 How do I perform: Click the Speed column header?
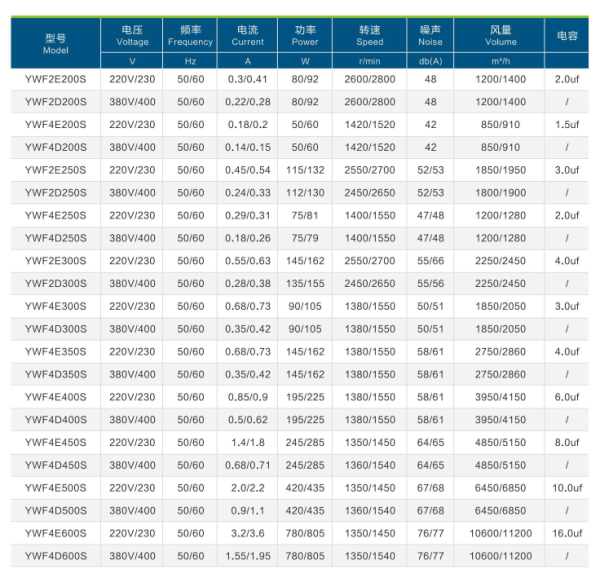369,36
